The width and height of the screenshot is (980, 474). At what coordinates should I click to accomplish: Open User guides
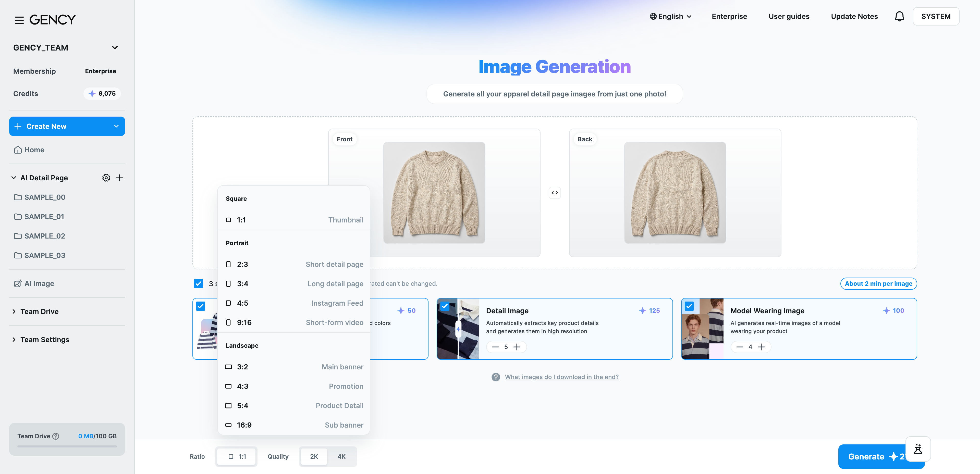789,16
